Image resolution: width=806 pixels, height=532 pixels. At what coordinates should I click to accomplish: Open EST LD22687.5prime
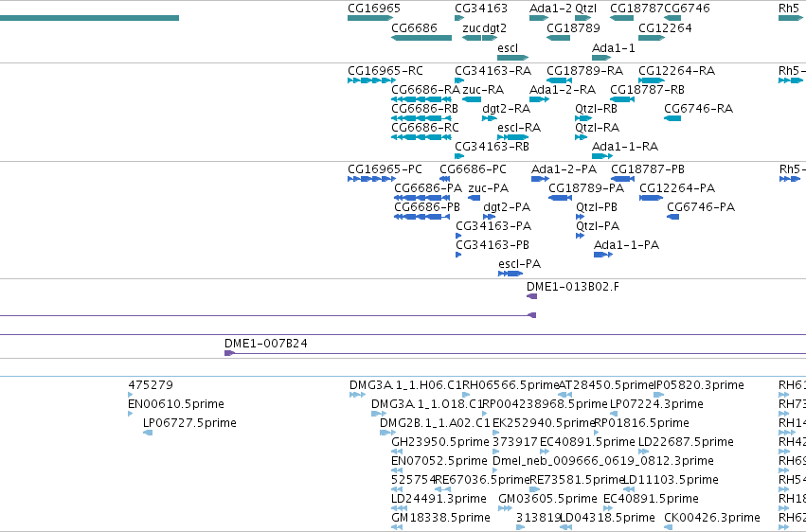pyautogui.click(x=643, y=452)
